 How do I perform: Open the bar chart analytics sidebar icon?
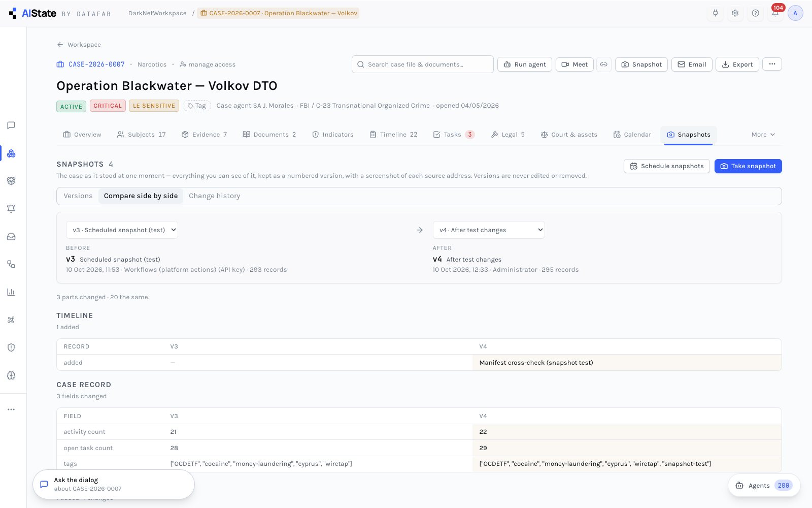tap(11, 292)
